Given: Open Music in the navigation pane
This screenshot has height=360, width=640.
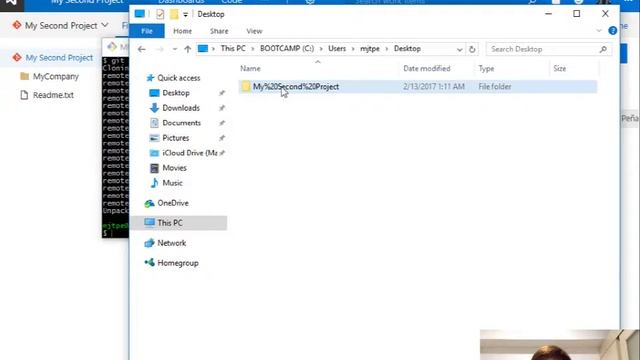Looking at the screenshot, I should [x=172, y=183].
